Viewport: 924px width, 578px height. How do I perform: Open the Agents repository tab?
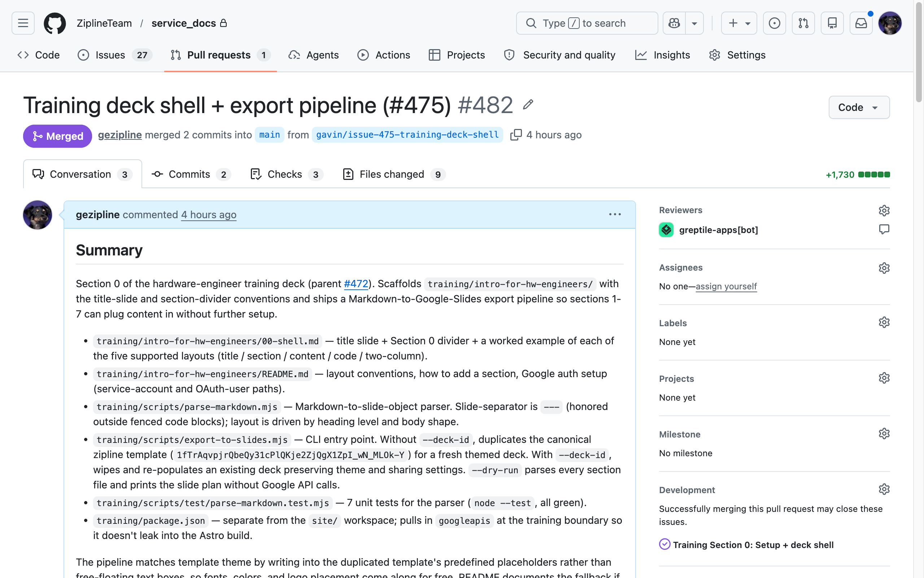313,55
